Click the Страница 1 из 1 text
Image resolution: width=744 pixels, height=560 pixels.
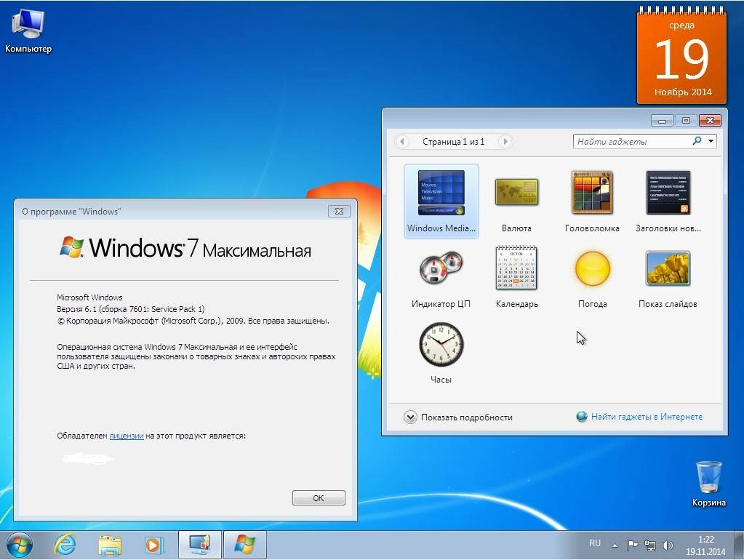454,141
